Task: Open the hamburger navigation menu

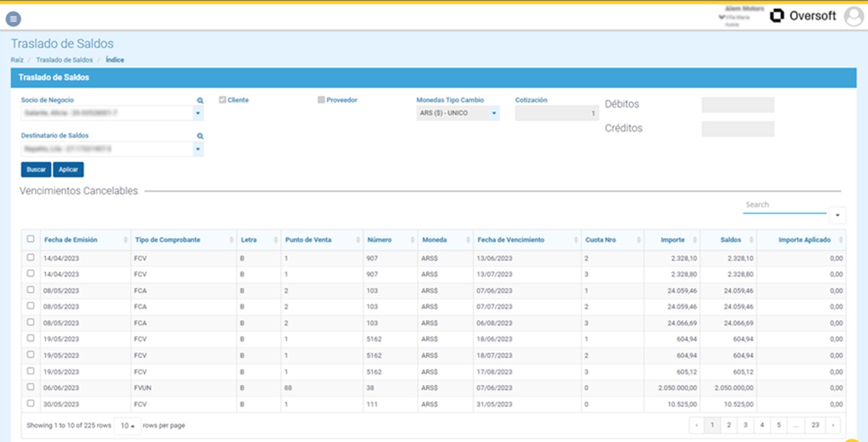Action: [x=13, y=19]
